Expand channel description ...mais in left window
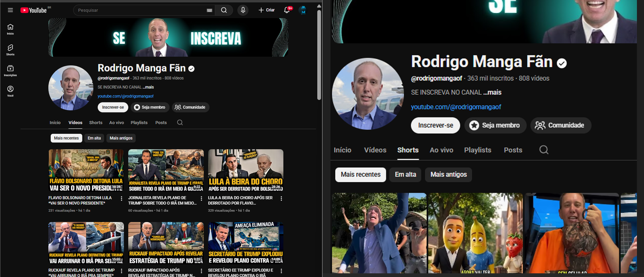The image size is (644, 277). 148,87
